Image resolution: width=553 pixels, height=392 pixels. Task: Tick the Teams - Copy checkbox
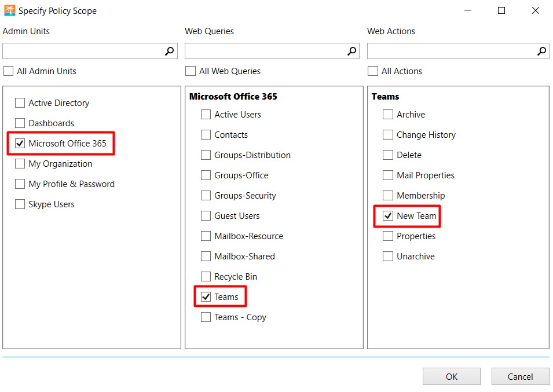(206, 317)
